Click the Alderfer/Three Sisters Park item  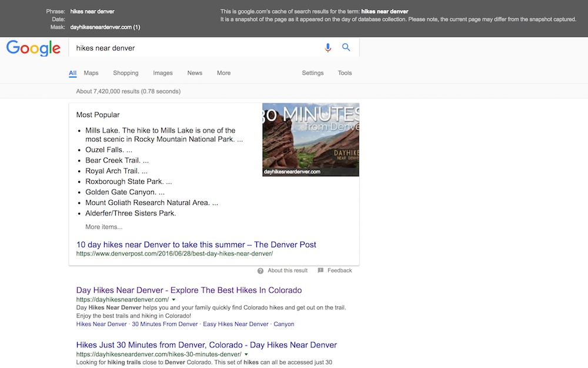pos(131,213)
